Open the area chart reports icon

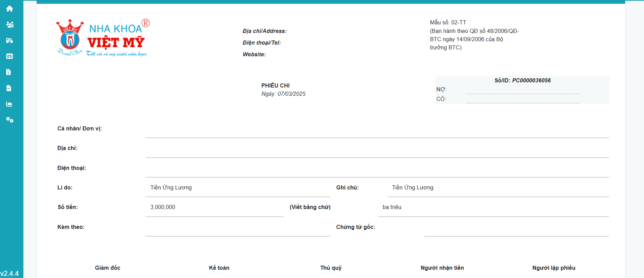[9, 104]
